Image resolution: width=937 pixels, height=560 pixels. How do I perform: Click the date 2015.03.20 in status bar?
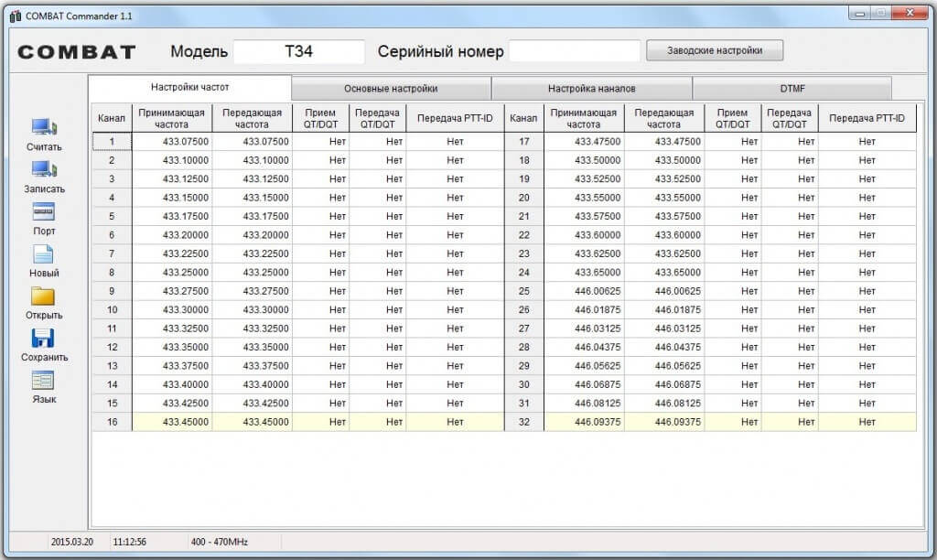click(x=71, y=542)
